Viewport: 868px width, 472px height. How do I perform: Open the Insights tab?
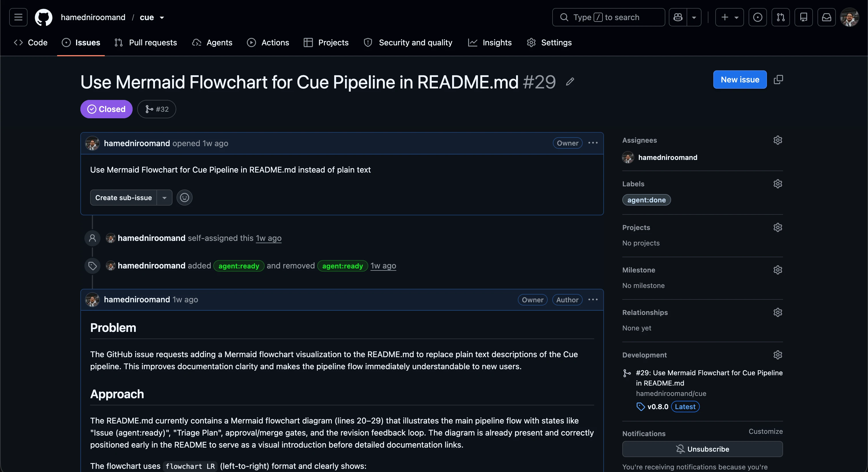[490, 42]
